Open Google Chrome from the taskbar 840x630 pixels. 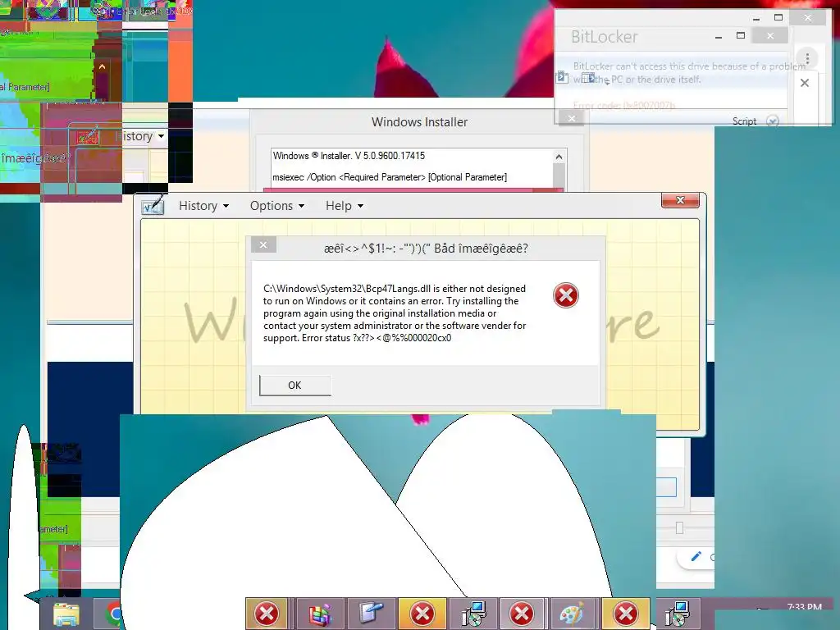pos(112,614)
